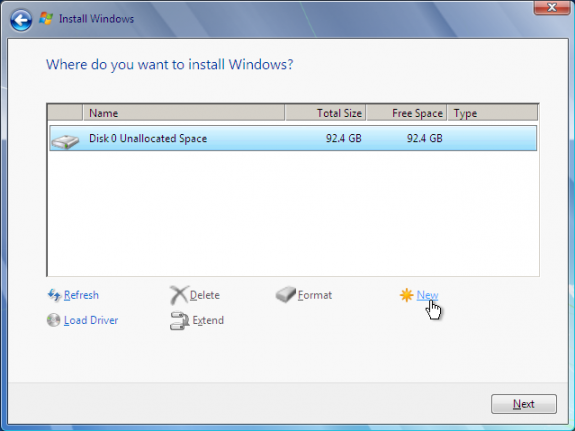The width and height of the screenshot is (575, 431).
Task: Create a partition with the New link
Action: click(427, 295)
